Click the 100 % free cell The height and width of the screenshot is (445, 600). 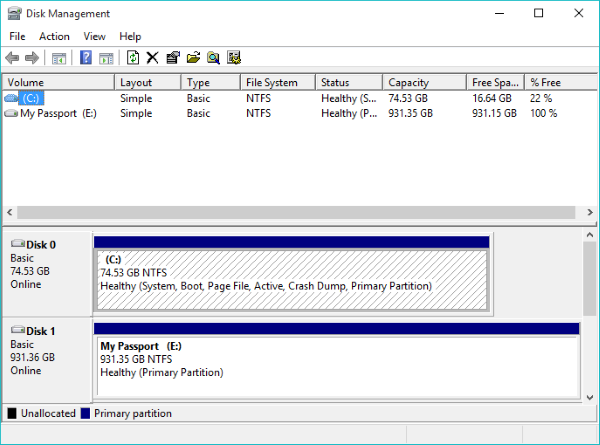point(543,113)
